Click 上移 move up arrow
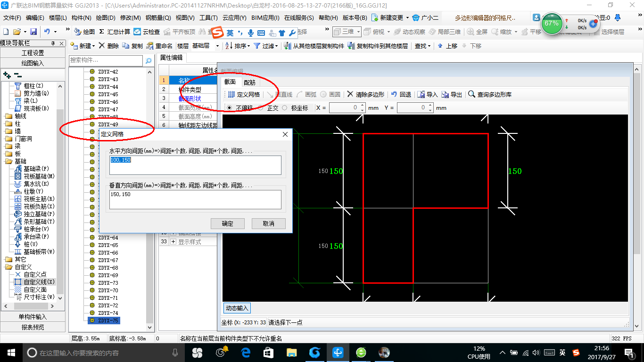The width and height of the screenshot is (644, 362). 447,46
